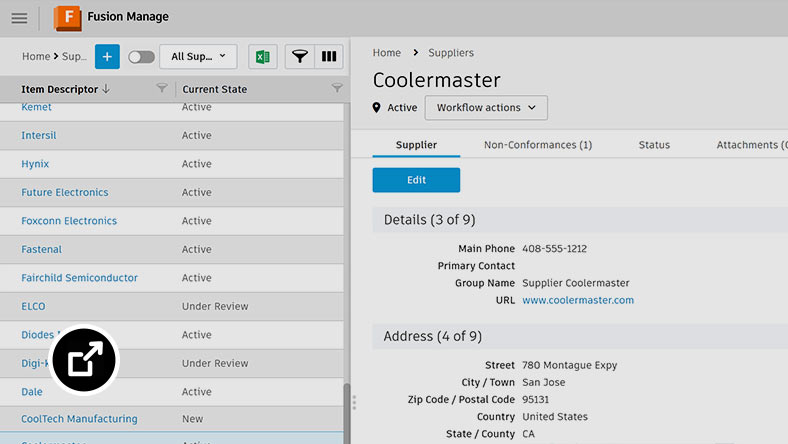Click the blue plus add button

click(x=107, y=57)
